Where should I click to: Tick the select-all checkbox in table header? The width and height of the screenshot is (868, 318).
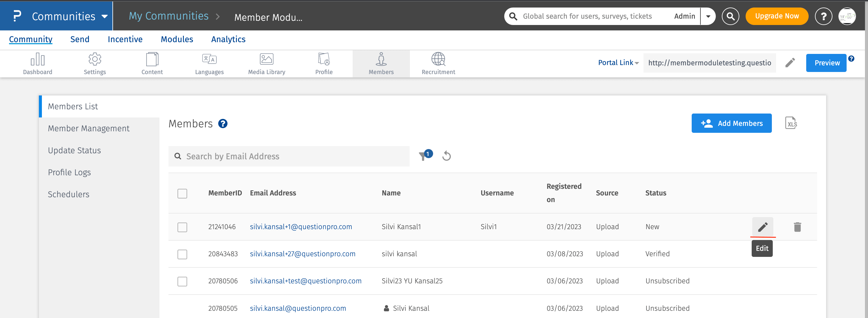pyautogui.click(x=182, y=194)
